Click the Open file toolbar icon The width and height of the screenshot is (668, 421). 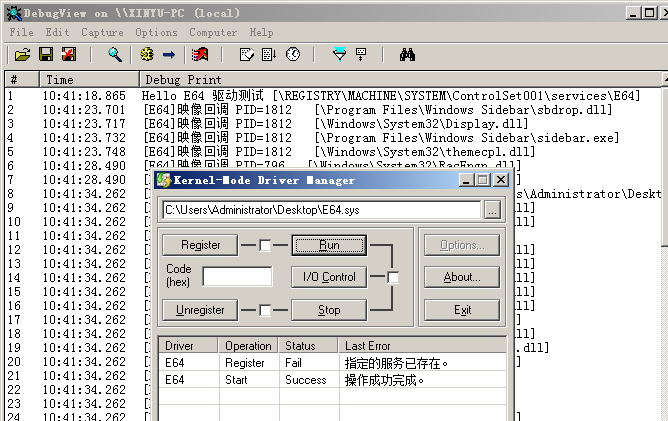tap(21, 54)
